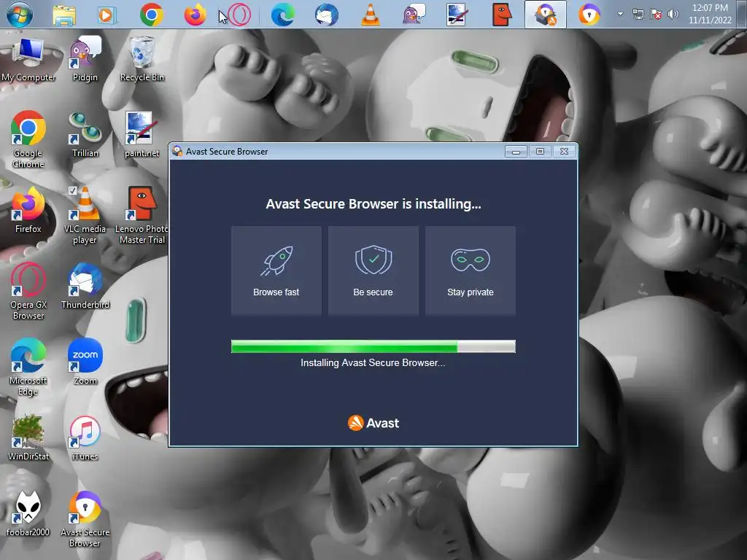
Task: Open Lenovo Photo Master from the taskbar
Action: pyautogui.click(x=502, y=15)
